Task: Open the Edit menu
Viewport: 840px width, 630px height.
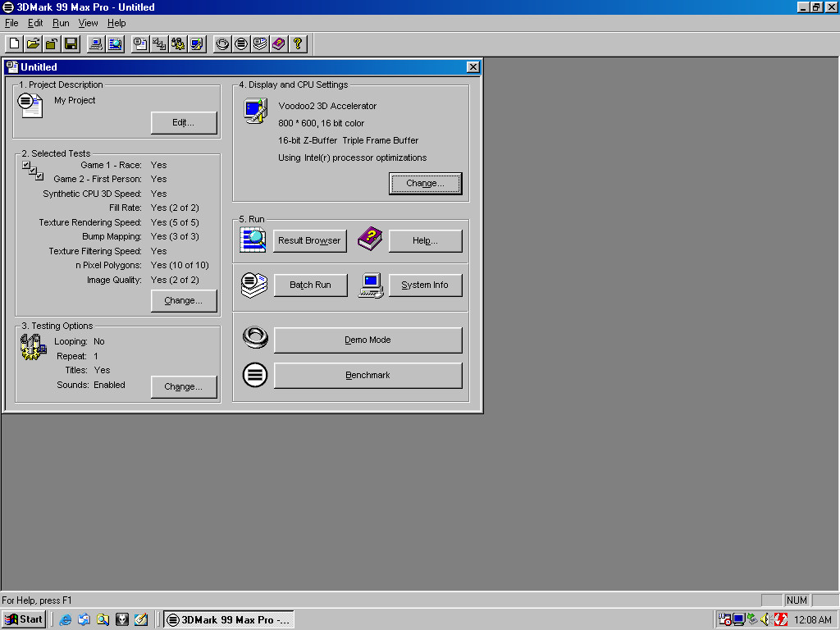Action: 35,23
